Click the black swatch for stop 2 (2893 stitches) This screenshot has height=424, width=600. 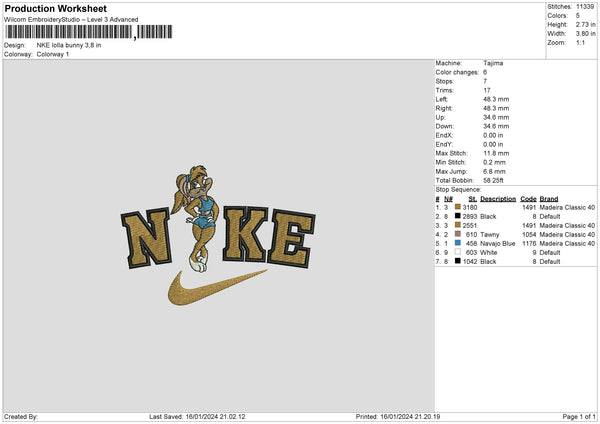click(457, 216)
